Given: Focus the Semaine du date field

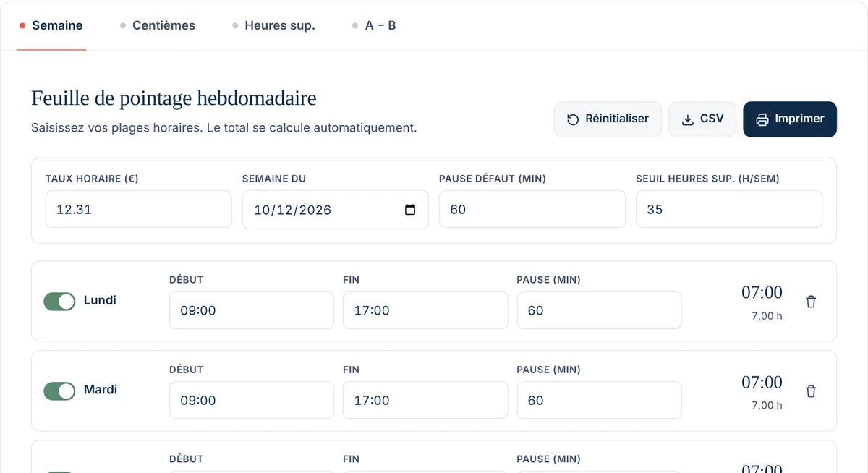Looking at the screenshot, I should [x=336, y=210].
